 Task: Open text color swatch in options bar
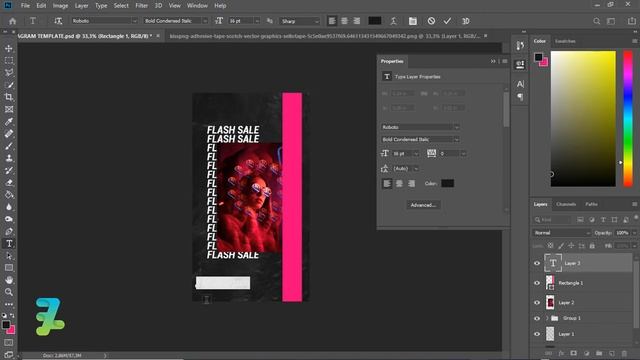click(x=375, y=21)
